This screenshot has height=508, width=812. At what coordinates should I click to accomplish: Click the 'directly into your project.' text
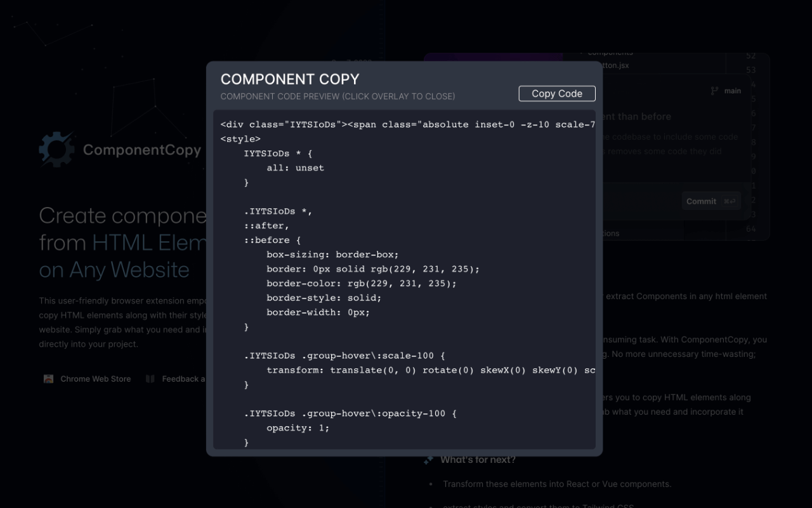pos(88,344)
